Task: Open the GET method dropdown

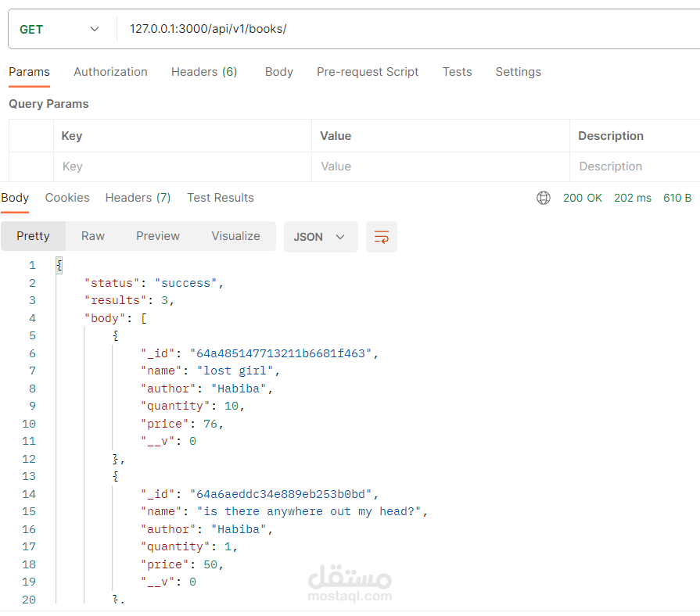Action: [60, 30]
